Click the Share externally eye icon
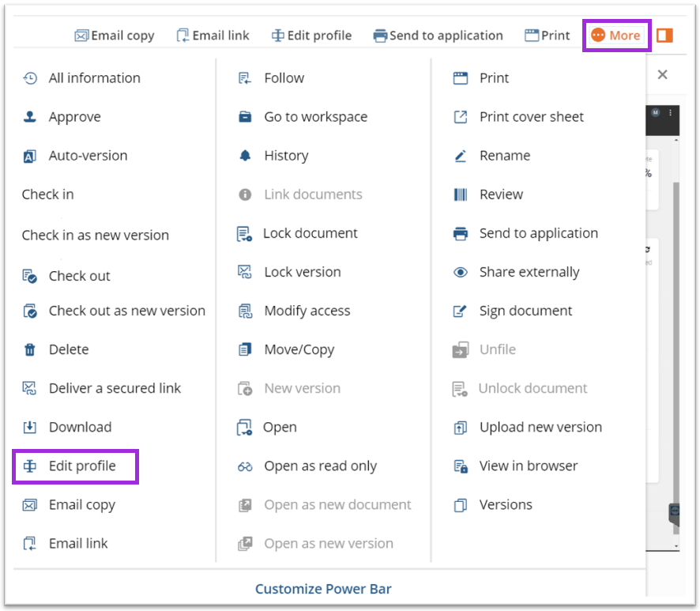Image resolution: width=700 pixels, height=611 pixels. (x=461, y=272)
